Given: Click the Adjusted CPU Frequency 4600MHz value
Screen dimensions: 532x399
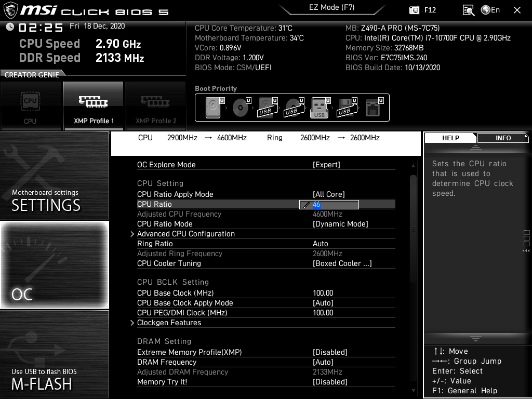Looking at the screenshot, I should 327,214.
